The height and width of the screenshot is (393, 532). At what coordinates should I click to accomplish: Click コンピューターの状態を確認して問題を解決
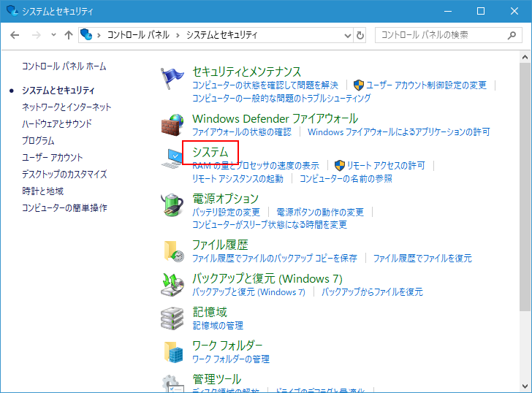tap(265, 85)
